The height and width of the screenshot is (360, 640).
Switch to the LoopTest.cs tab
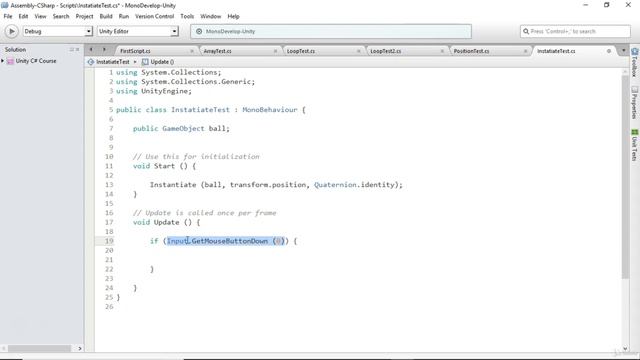pos(301,51)
